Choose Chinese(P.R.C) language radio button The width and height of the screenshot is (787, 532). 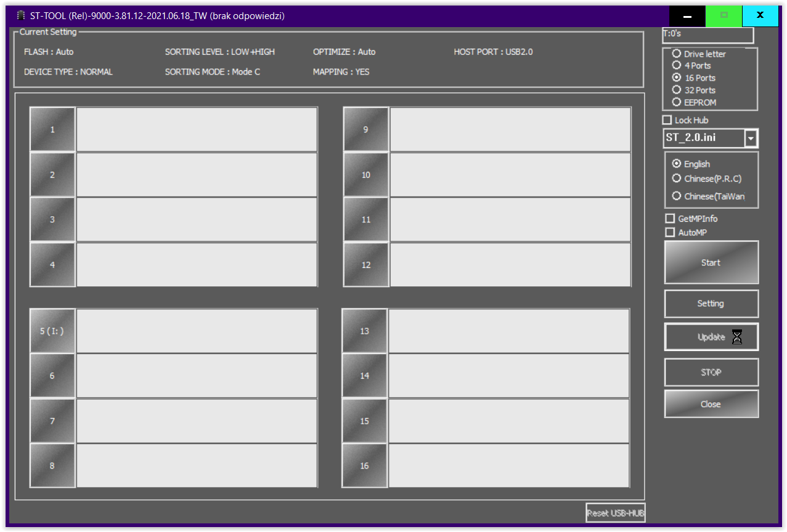(677, 179)
